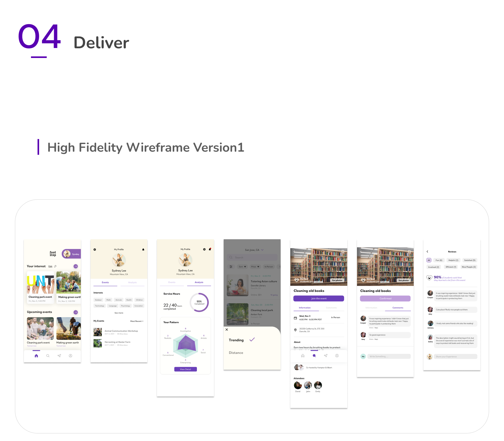This screenshot has width=504, height=441.
Task: Toggle the Helpful (2) review filter
Action: (x=453, y=260)
